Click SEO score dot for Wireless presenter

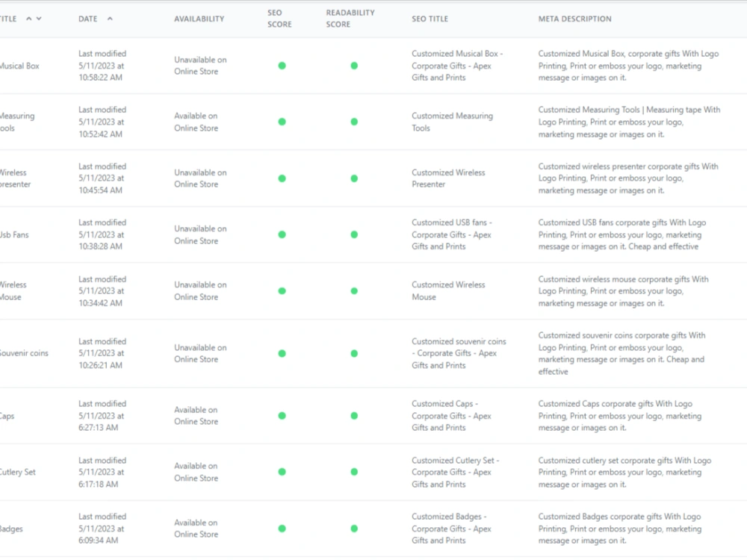[282, 178]
